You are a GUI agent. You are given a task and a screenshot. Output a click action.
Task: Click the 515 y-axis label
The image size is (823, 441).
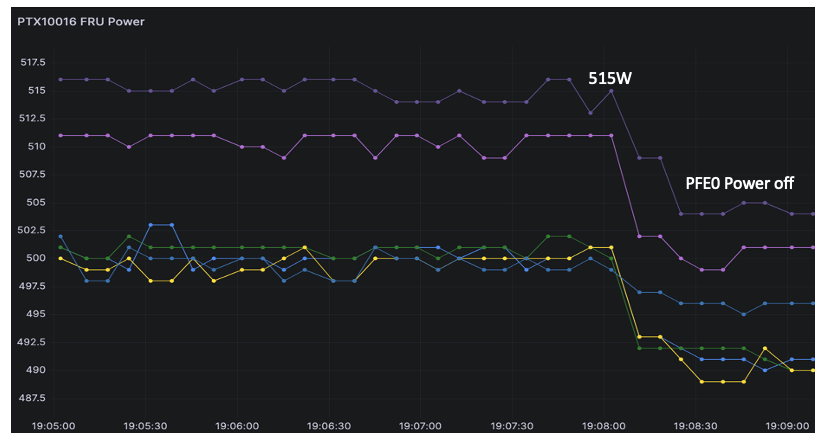click(x=36, y=90)
